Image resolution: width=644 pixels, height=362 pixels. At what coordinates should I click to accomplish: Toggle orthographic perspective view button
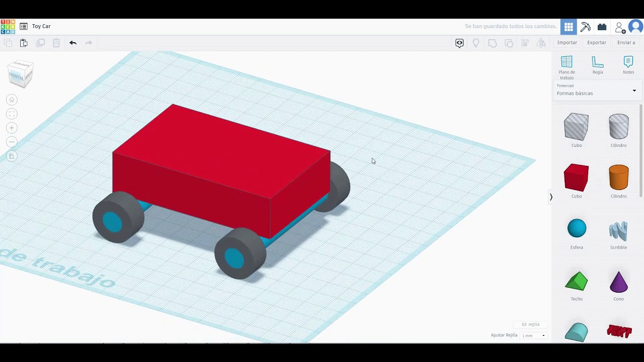point(12,156)
